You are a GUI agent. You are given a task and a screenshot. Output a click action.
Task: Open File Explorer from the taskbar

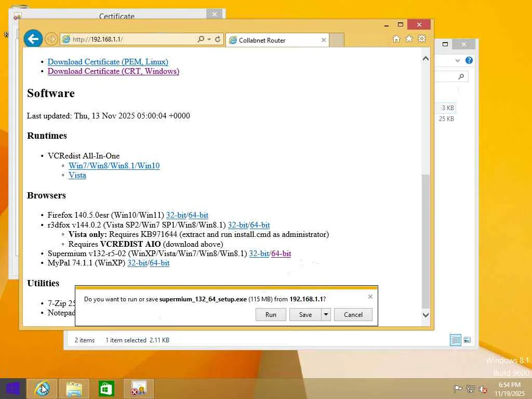point(74,389)
